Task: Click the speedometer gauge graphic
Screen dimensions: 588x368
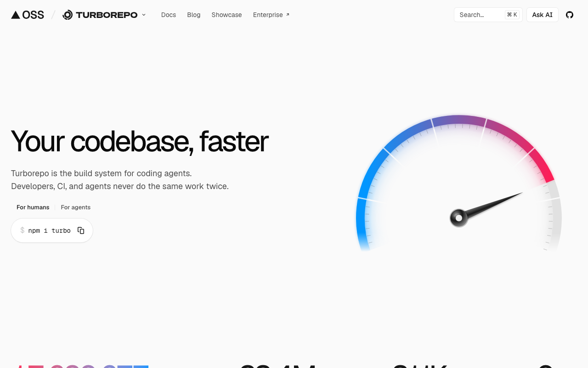Action: (459, 183)
